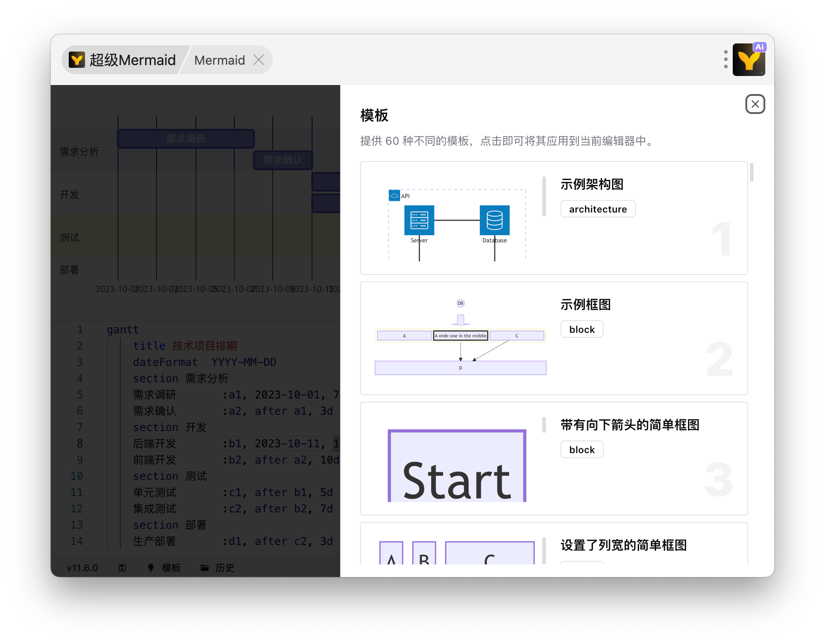Screen dimensions: 825x644
Task: Click the templates list scrollbar
Action: click(x=752, y=172)
